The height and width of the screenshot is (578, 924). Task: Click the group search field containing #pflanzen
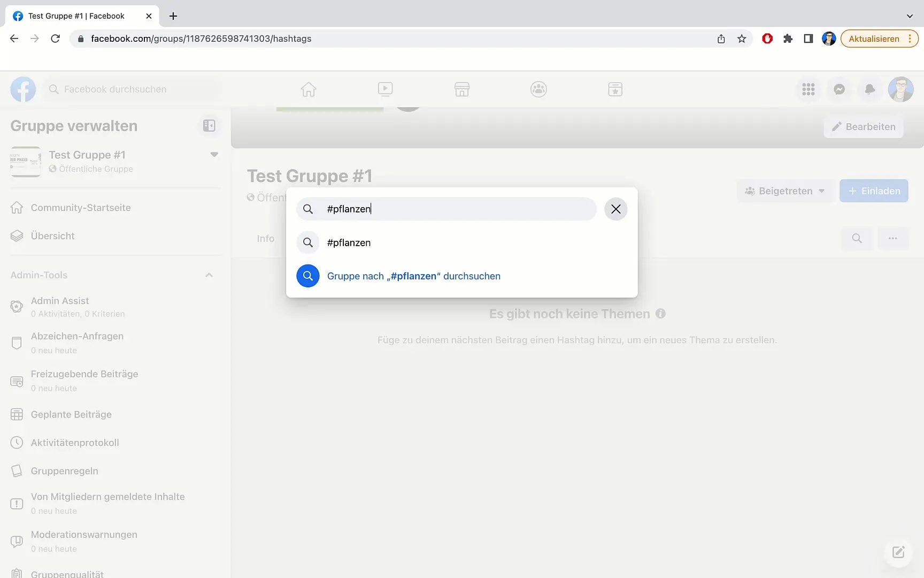446,209
